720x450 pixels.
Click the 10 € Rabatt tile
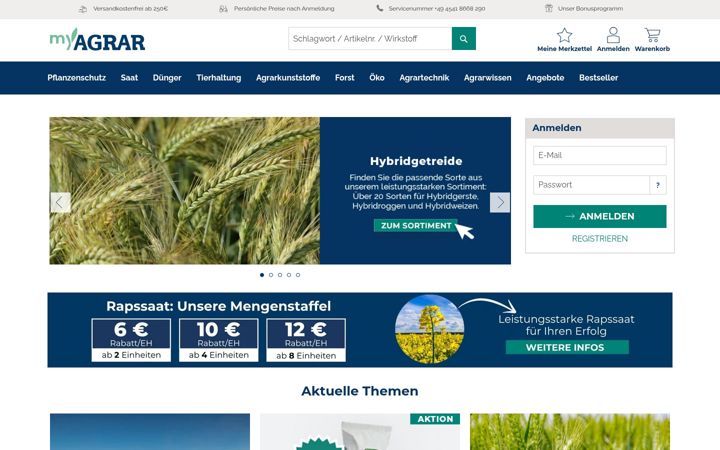[x=219, y=340]
